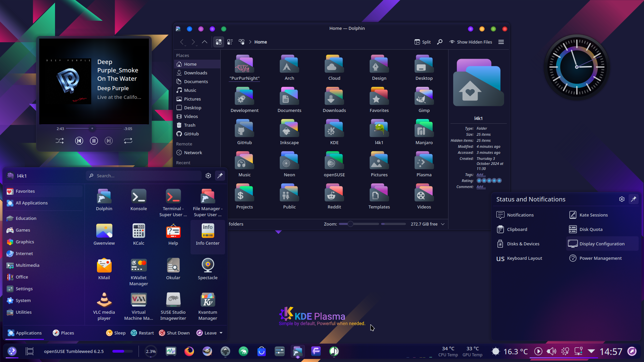Select All Applications category

44,203
